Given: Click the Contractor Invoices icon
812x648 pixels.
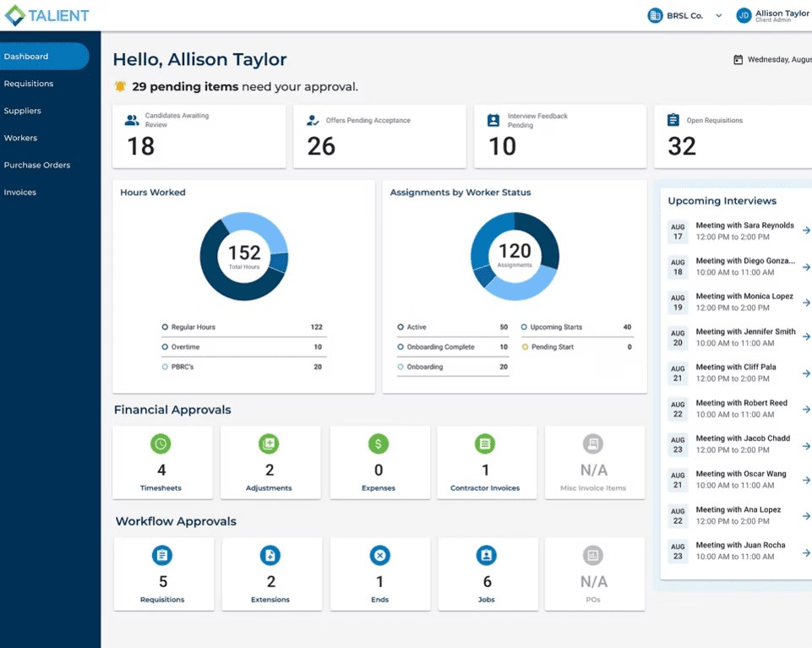Looking at the screenshot, I should 485,444.
